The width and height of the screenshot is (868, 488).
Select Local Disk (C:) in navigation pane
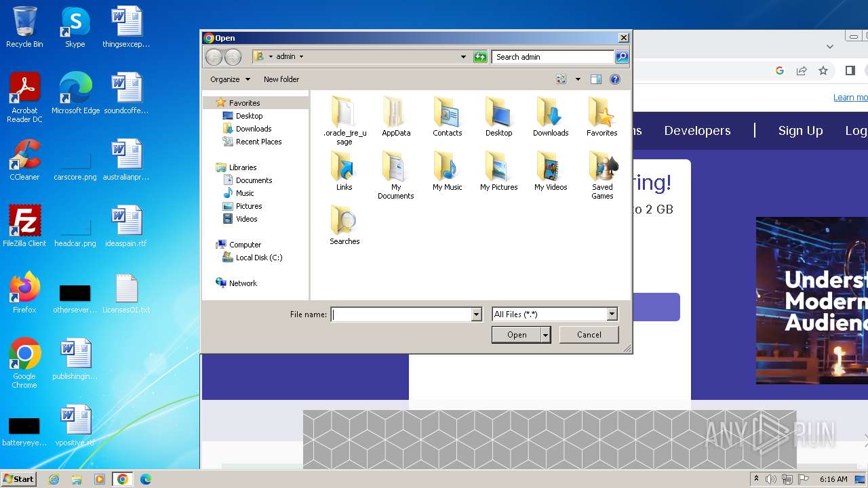(258, 258)
